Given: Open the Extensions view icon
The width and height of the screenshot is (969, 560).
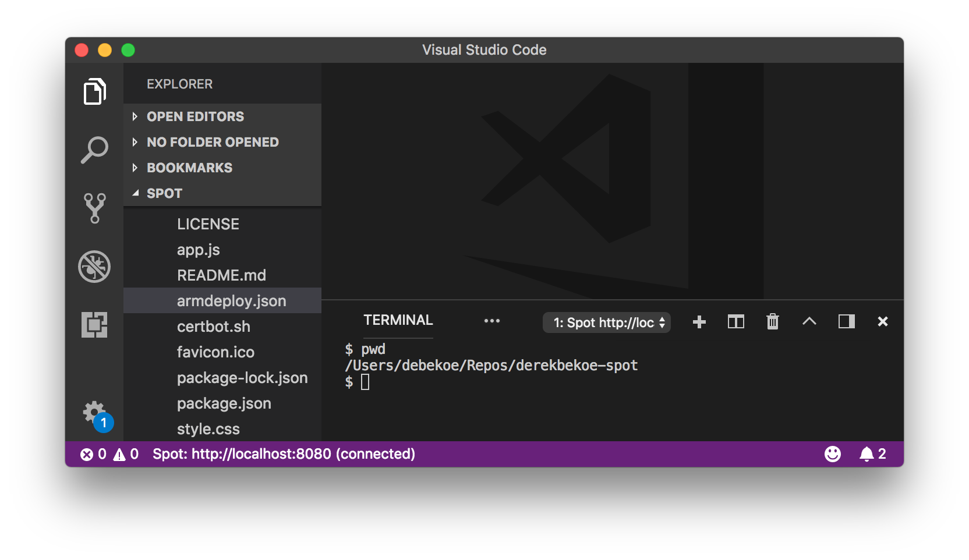Looking at the screenshot, I should [94, 325].
